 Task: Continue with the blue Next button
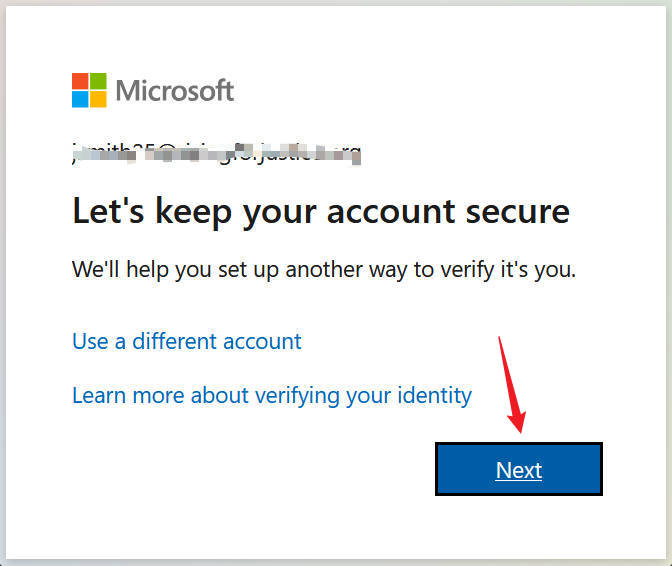(519, 469)
